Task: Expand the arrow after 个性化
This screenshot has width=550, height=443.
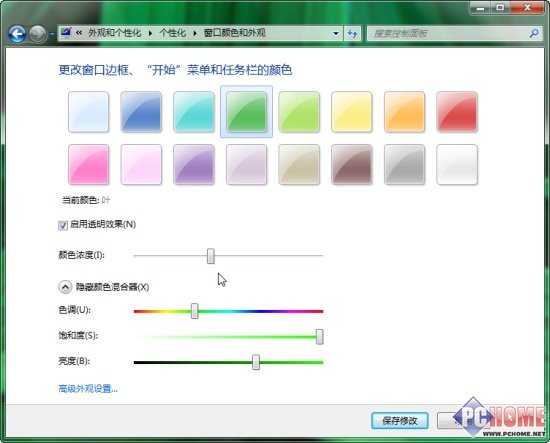Action: [195, 33]
